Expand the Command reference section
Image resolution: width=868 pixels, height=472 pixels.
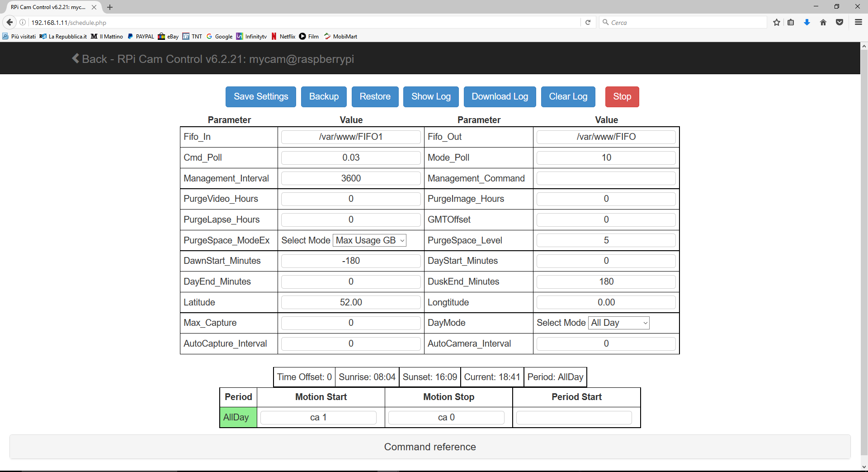coord(430,447)
